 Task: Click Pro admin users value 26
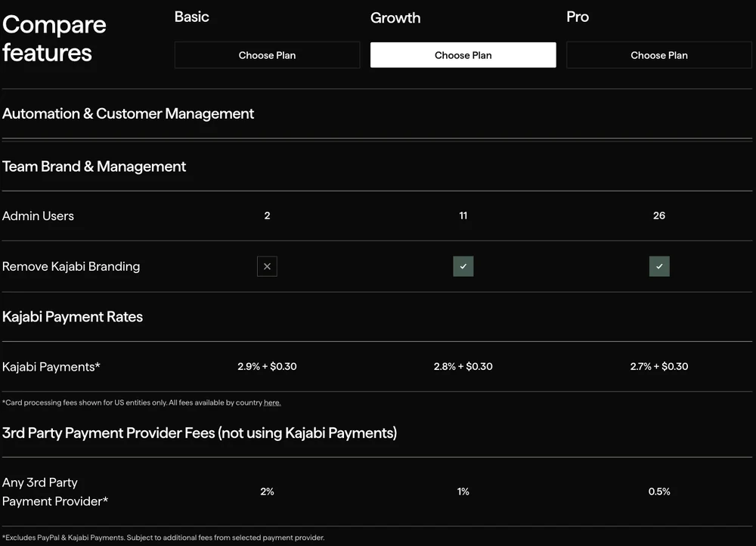coord(659,216)
